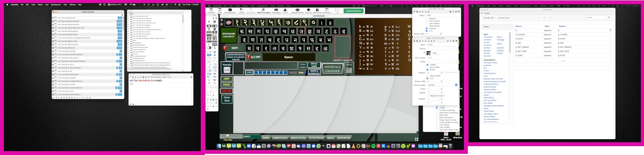Screen dimensions: 644x155
Task: Open the Inspector from the toolbar
Action: (211, 11)
